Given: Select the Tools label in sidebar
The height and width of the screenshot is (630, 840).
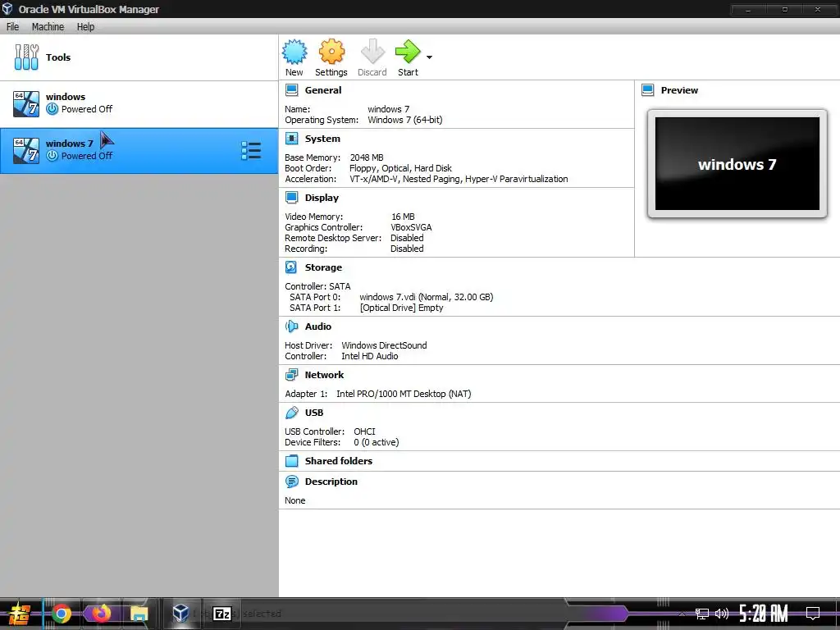Looking at the screenshot, I should click(x=58, y=57).
